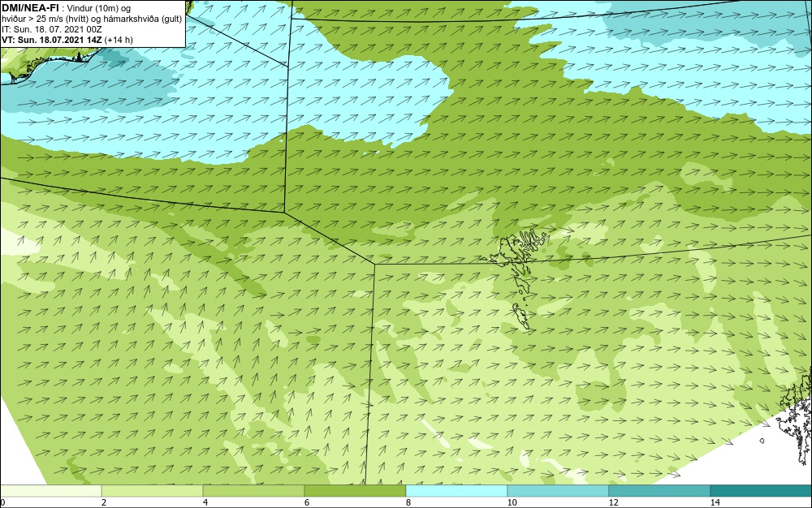The height and width of the screenshot is (508, 812).
Task: Click the 'IT: Sun. 18. 07. 2021 00Z' line
Action: coord(52,29)
